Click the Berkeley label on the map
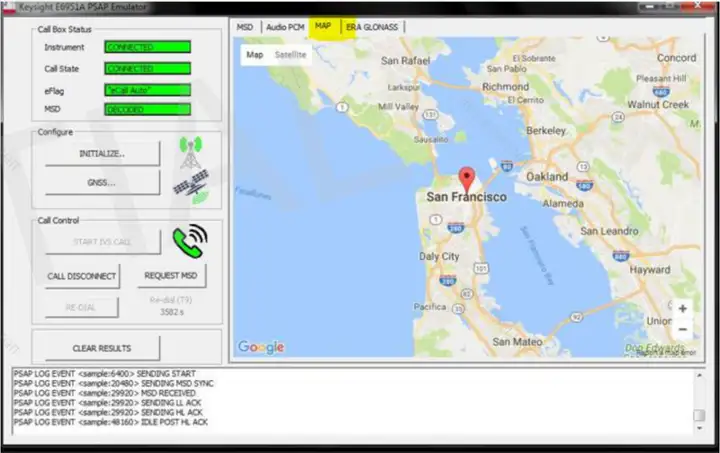The width and height of the screenshot is (720, 453). coord(546,131)
